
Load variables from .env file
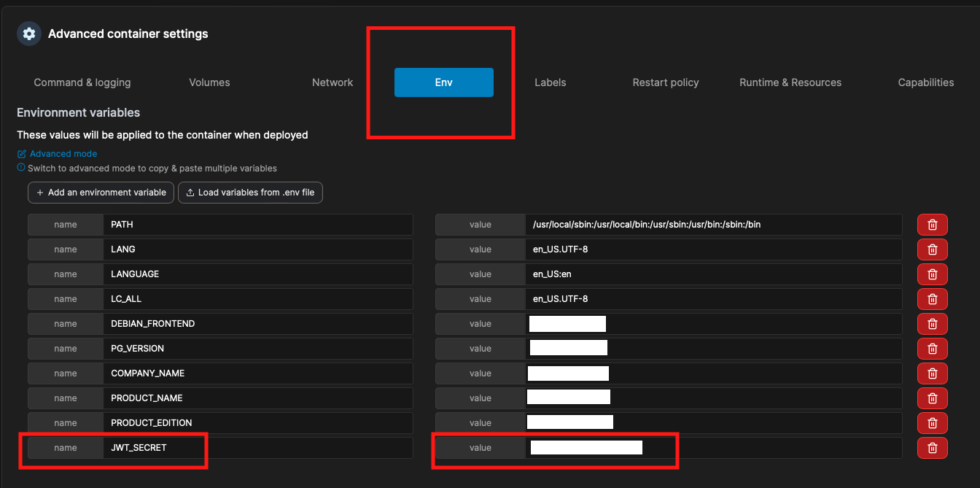250,193
